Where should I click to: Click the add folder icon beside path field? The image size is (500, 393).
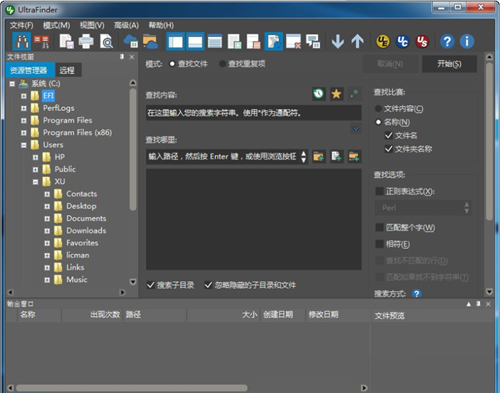tap(319, 156)
